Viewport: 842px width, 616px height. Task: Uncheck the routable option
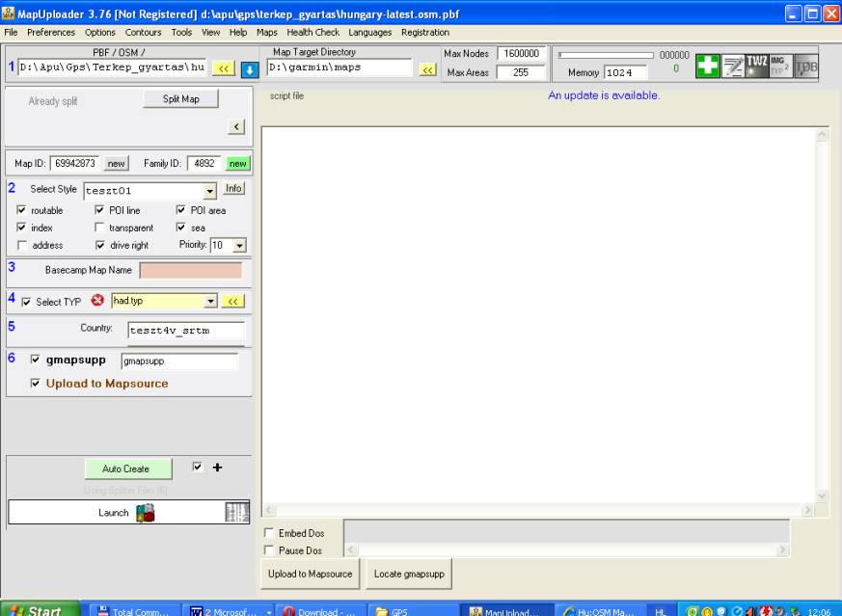22,211
